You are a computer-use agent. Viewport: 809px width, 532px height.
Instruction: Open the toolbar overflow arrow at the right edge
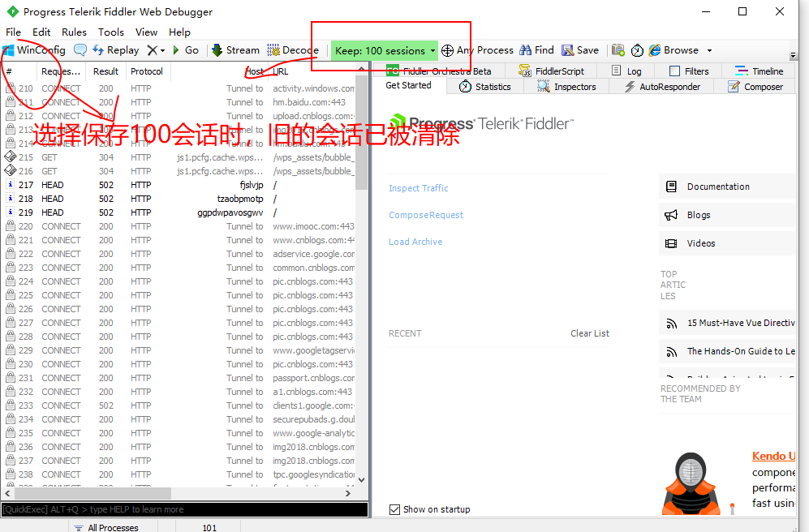coord(793,54)
